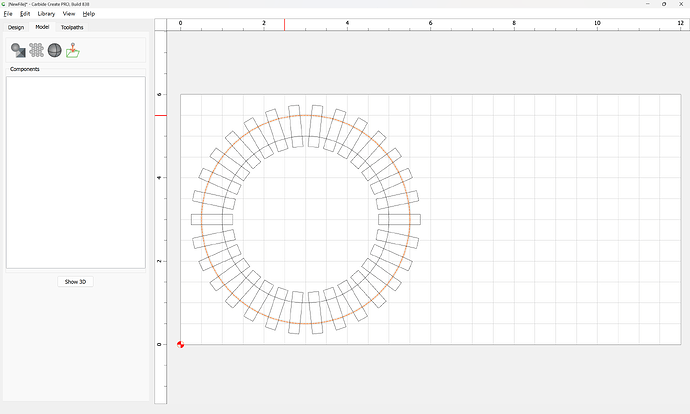Switch to the Toolpaths tab
The height and width of the screenshot is (414, 690).
[x=72, y=27]
